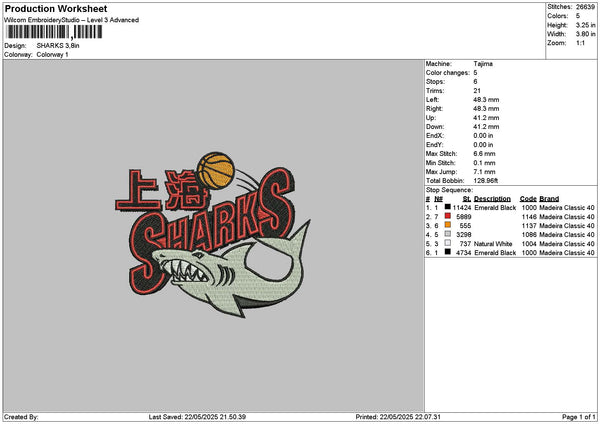Click the Zoom value 1:1
This screenshot has height=424, width=600.
pos(580,43)
